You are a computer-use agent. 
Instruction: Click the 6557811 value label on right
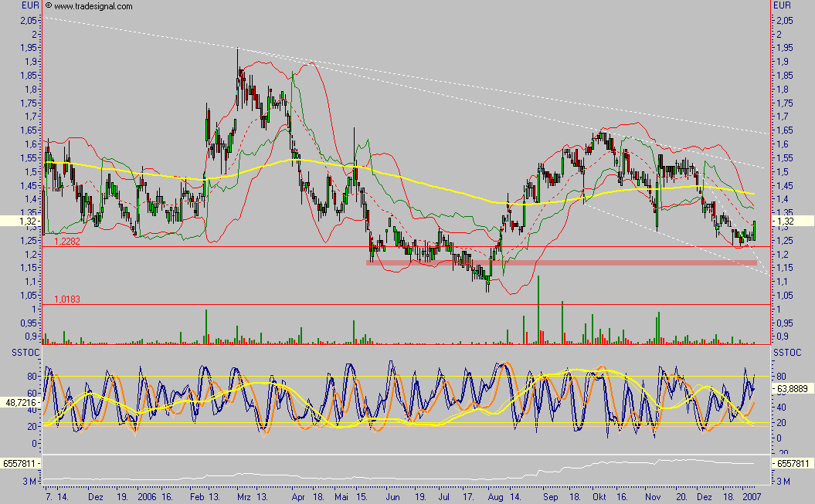[x=793, y=463]
